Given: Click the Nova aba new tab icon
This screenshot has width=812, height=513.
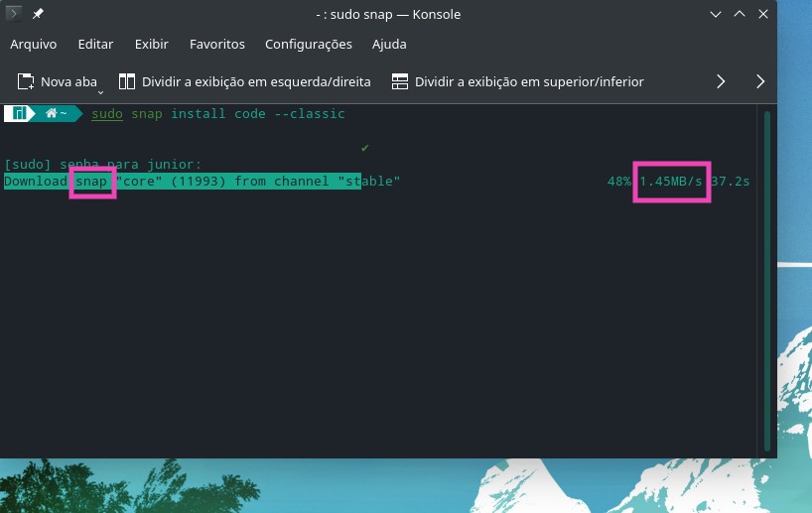Looking at the screenshot, I should click(x=26, y=81).
